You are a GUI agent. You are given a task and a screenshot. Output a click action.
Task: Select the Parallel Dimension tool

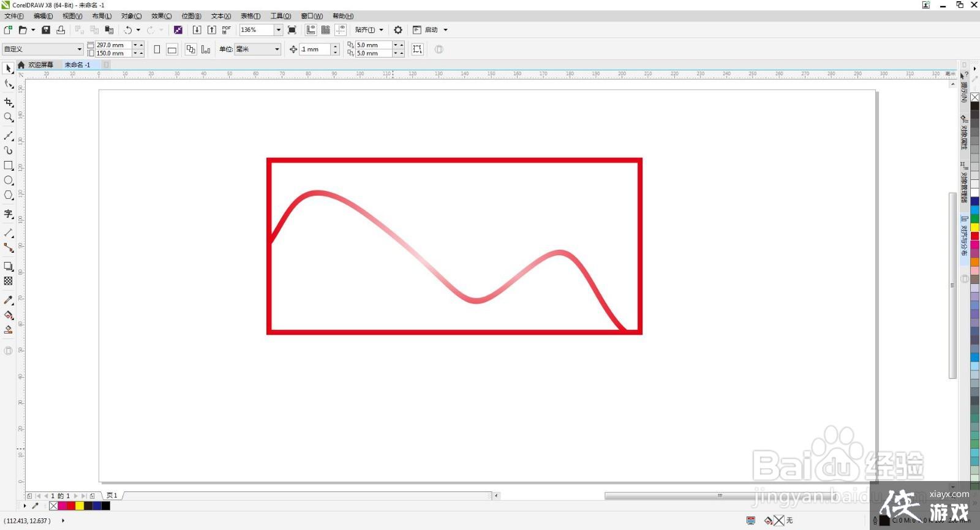pyautogui.click(x=9, y=233)
